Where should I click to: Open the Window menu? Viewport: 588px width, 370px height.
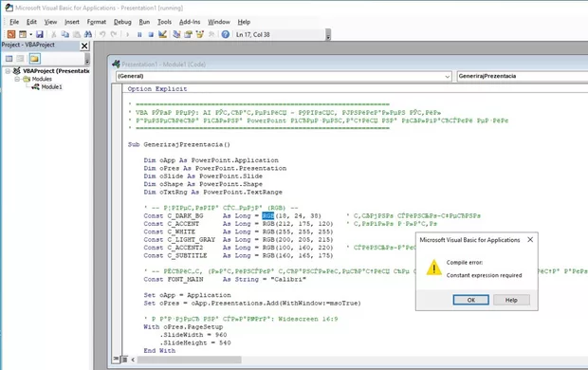pos(219,22)
